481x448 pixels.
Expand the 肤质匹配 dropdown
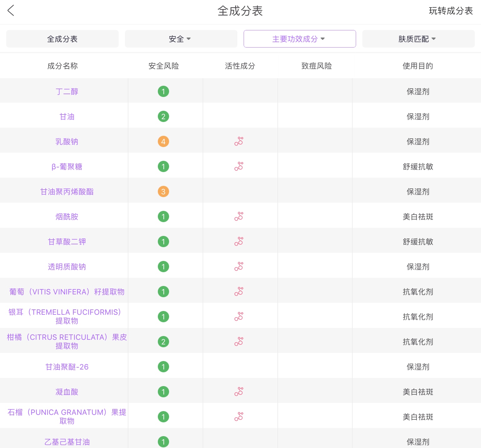point(418,39)
